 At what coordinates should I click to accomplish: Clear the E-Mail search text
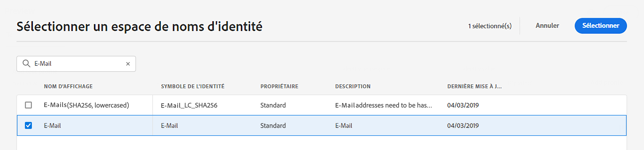click(x=128, y=64)
